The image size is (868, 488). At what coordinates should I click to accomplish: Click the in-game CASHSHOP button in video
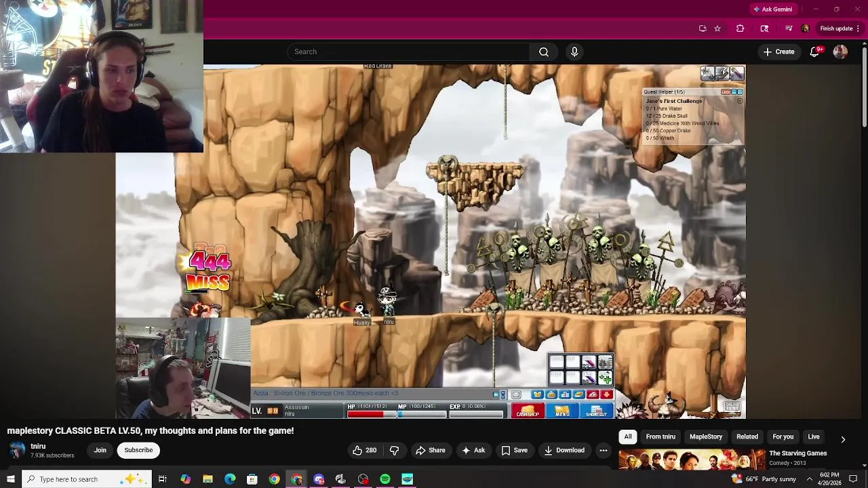528,411
